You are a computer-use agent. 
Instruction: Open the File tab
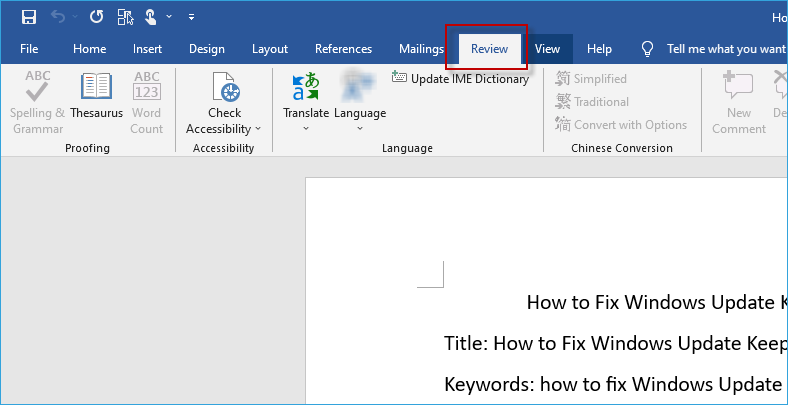coord(29,49)
